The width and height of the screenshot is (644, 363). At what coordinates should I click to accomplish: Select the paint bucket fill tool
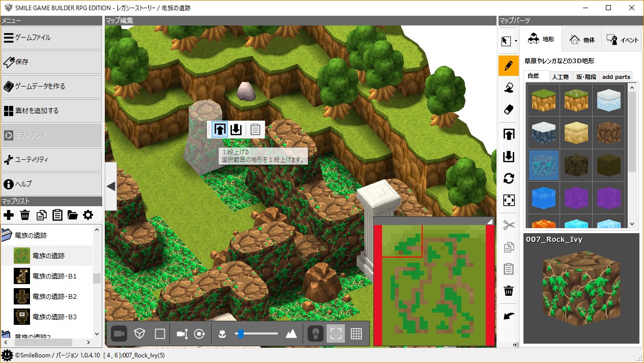click(x=508, y=88)
